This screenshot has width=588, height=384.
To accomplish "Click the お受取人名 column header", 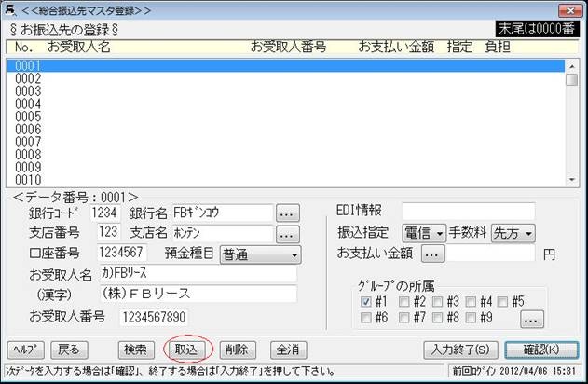I will 79,47.
